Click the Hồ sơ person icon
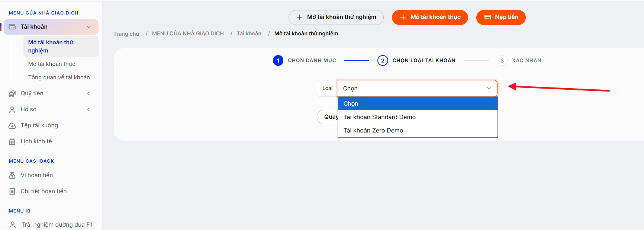 tap(12, 110)
